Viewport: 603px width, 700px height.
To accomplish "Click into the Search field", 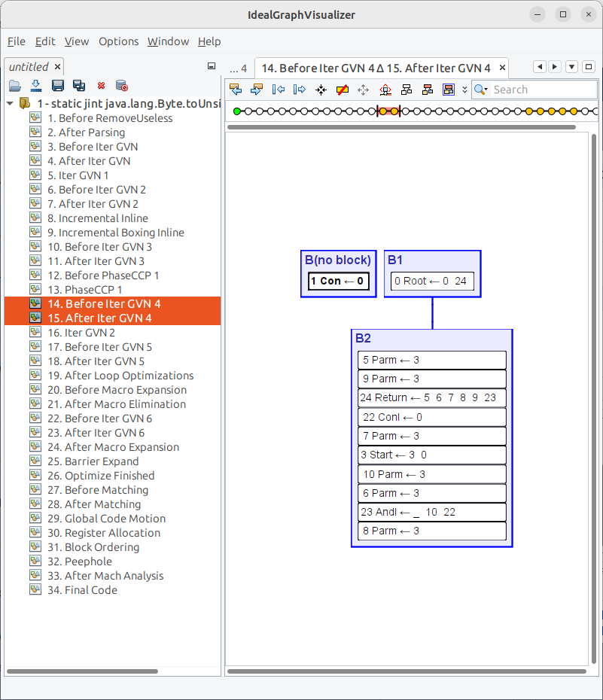I will click(542, 90).
